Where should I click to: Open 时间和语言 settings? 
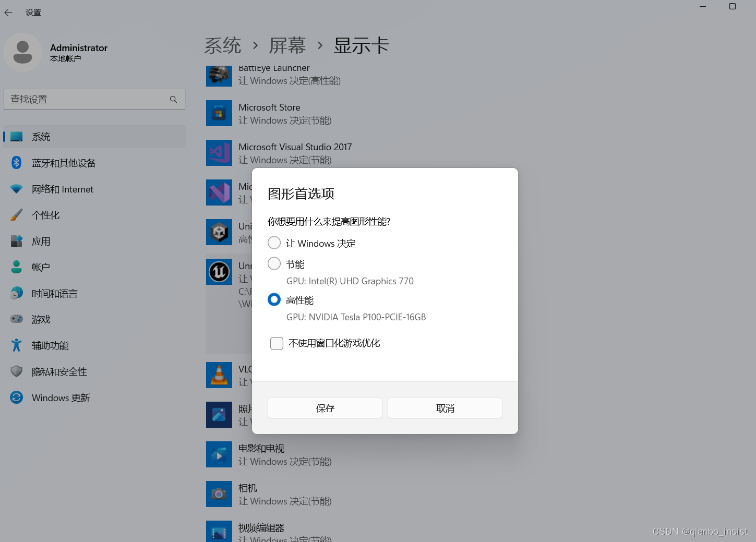click(94, 293)
